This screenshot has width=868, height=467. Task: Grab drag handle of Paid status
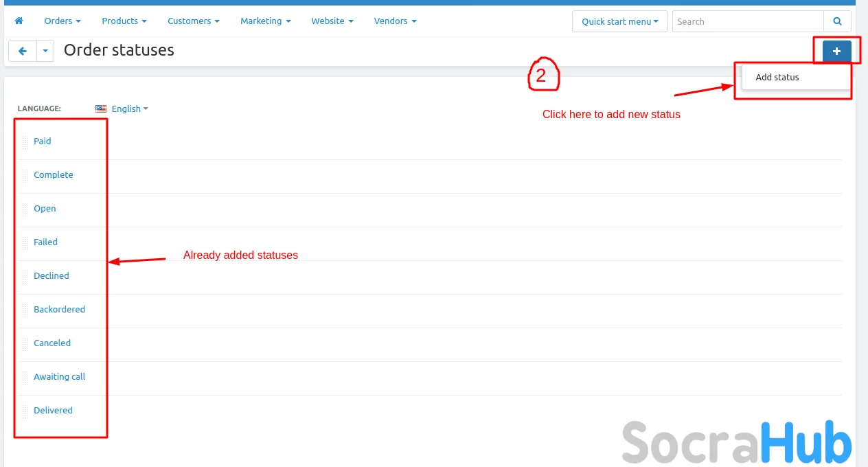click(25, 141)
